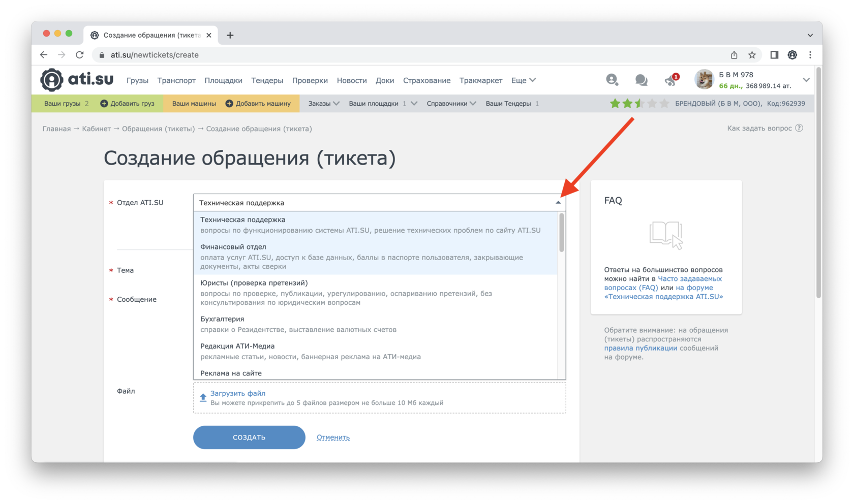Click the FAQ book illustration
The width and height of the screenshot is (854, 504).
point(666,235)
